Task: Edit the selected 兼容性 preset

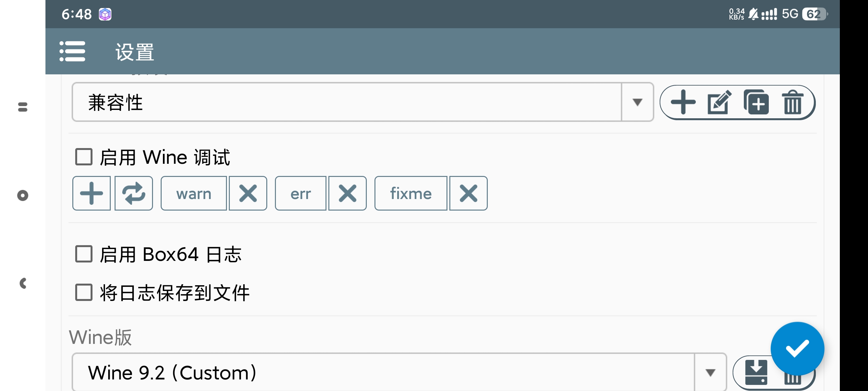Action: tap(719, 102)
